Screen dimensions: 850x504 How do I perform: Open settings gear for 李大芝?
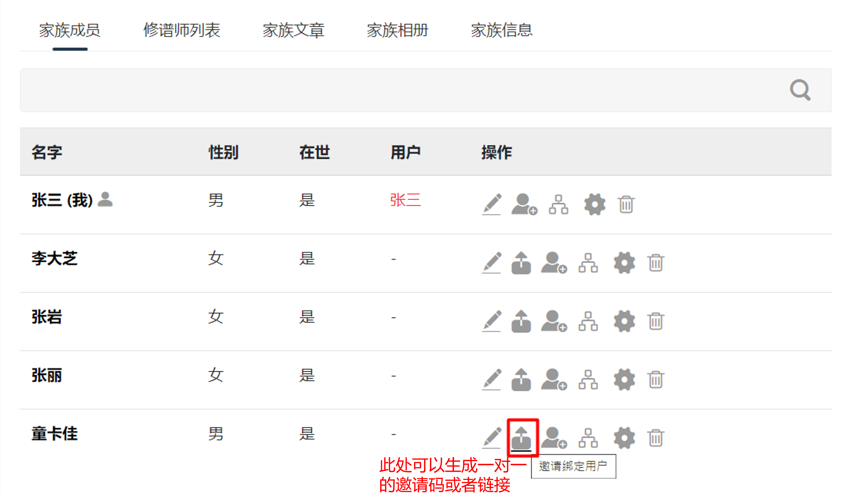(624, 263)
